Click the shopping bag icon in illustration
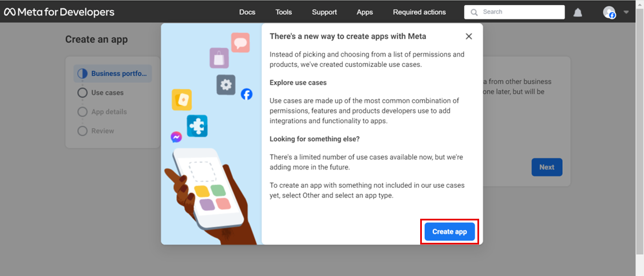The image size is (644, 276). 219,58
